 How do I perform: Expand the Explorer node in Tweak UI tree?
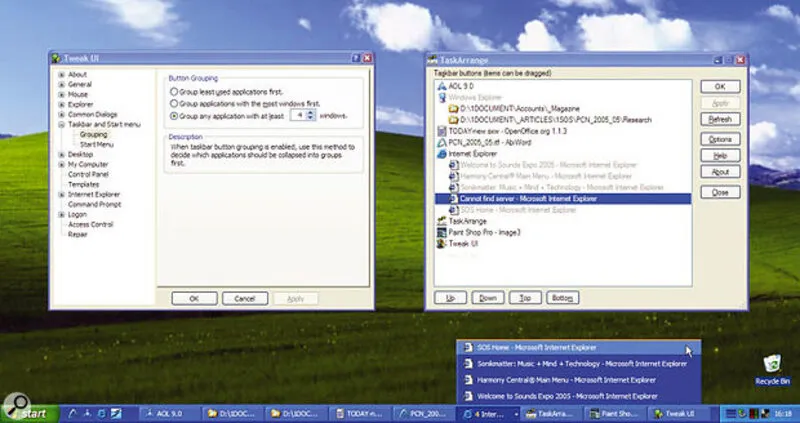(62, 105)
